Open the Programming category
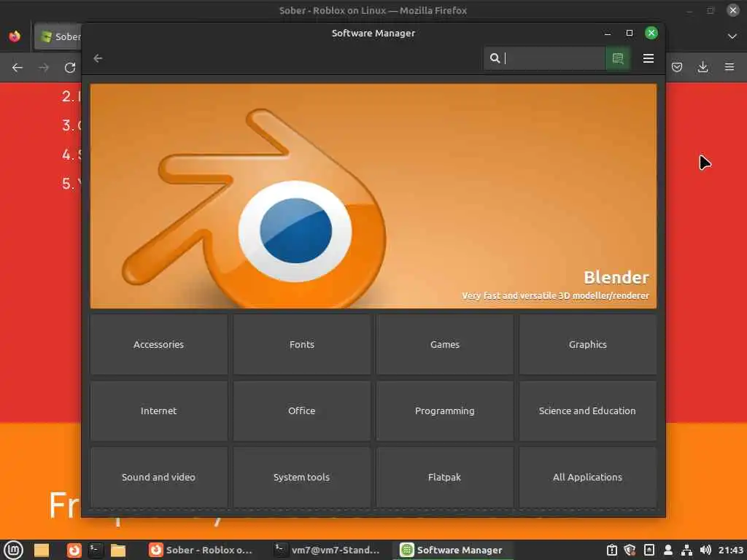Viewport: 747px width, 560px height. pos(444,411)
